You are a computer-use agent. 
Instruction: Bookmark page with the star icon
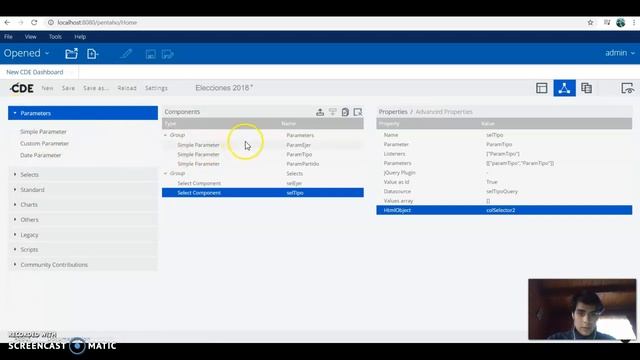590,22
